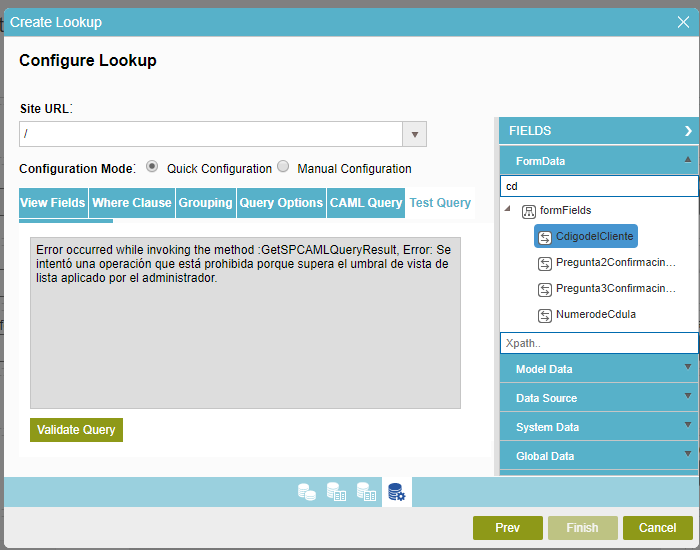Click the Xpath input field

coord(598,343)
